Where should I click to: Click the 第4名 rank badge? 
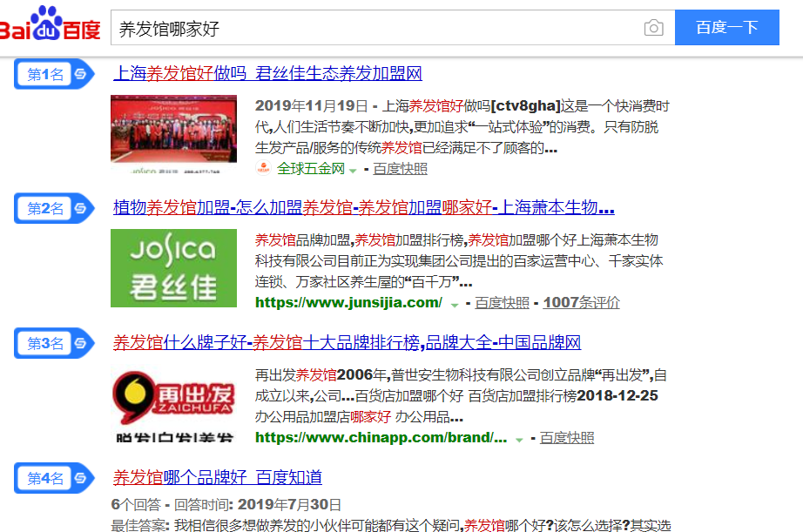coord(54,478)
